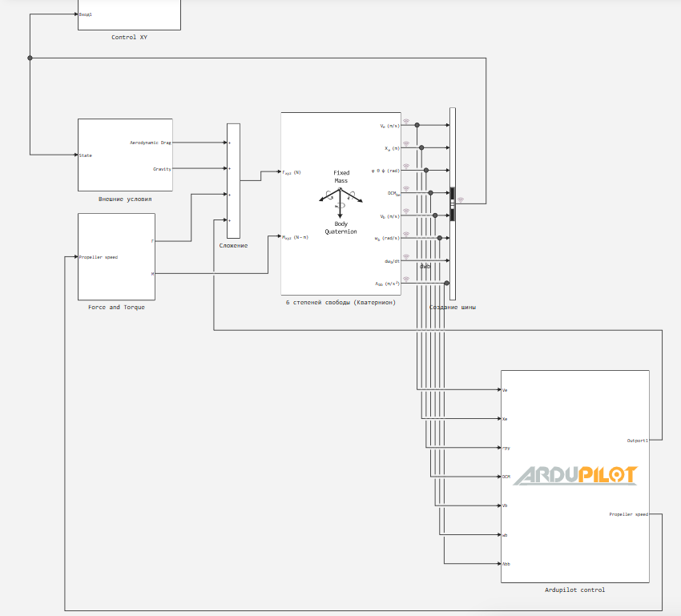The width and height of the screenshot is (681, 616).
Task: Click the Aerodynamic Drag output port label
Action: point(151,143)
